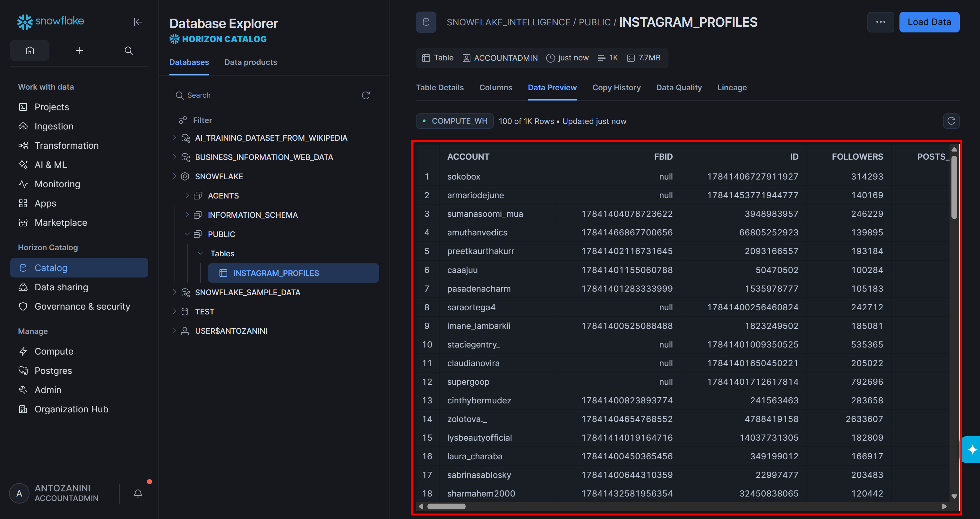The image size is (980, 519).
Task: Switch to the Table Details tab
Action: tap(440, 88)
